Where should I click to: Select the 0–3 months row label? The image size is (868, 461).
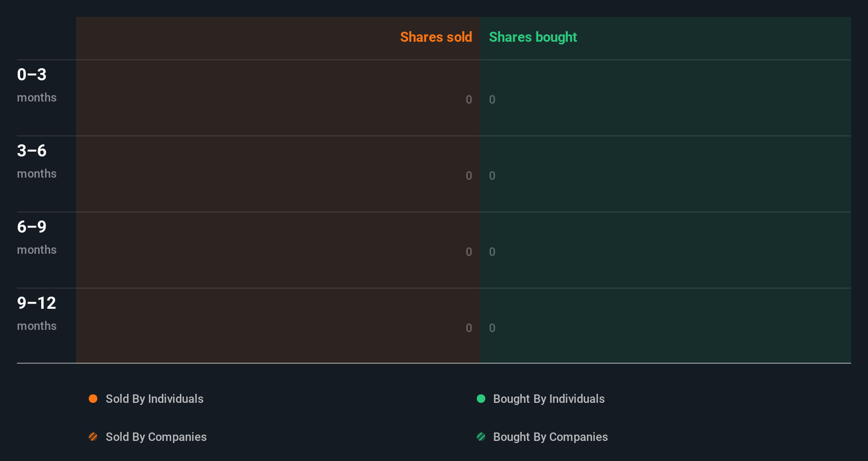[x=36, y=85]
